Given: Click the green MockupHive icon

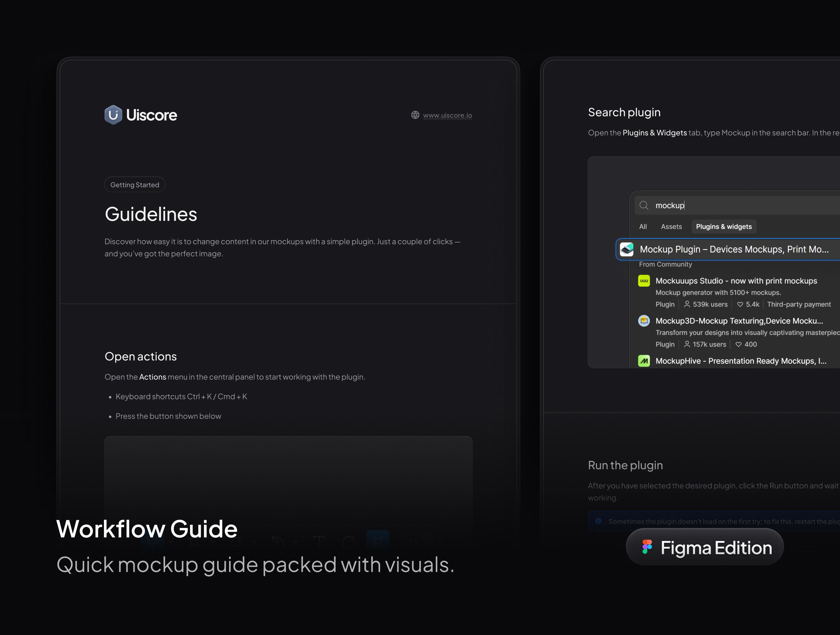Looking at the screenshot, I should click(x=644, y=361).
